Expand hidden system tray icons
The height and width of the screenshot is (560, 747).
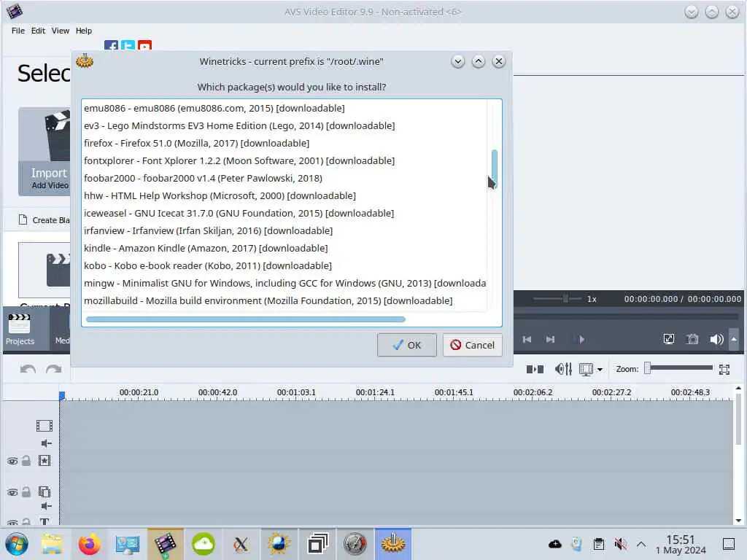641,544
